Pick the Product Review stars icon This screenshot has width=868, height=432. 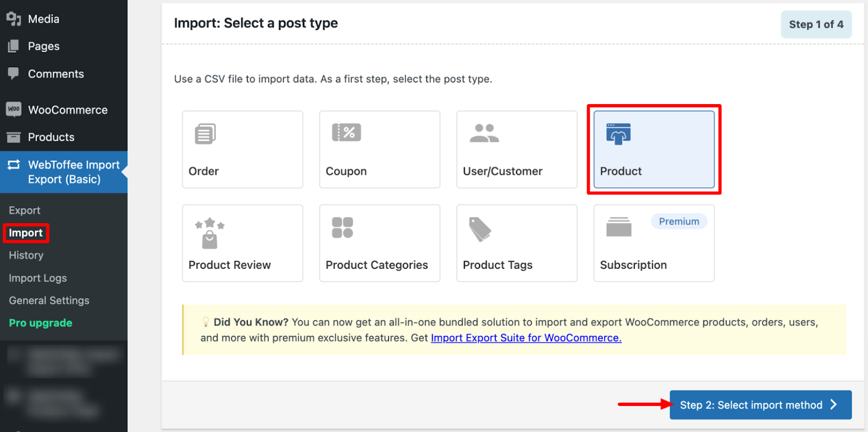[209, 233]
